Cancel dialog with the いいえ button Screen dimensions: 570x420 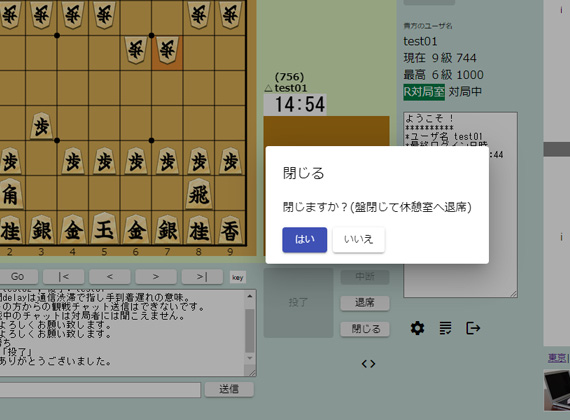tap(358, 240)
